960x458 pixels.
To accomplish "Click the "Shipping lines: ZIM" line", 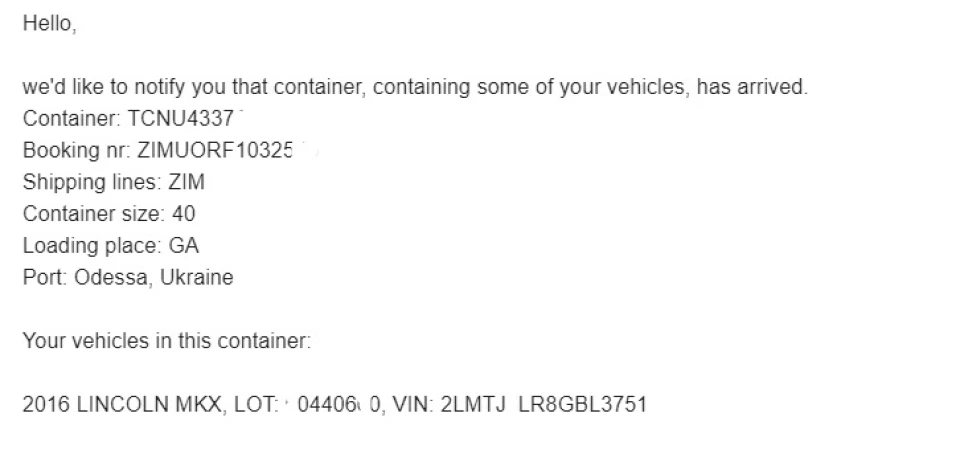I will coord(114,182).
